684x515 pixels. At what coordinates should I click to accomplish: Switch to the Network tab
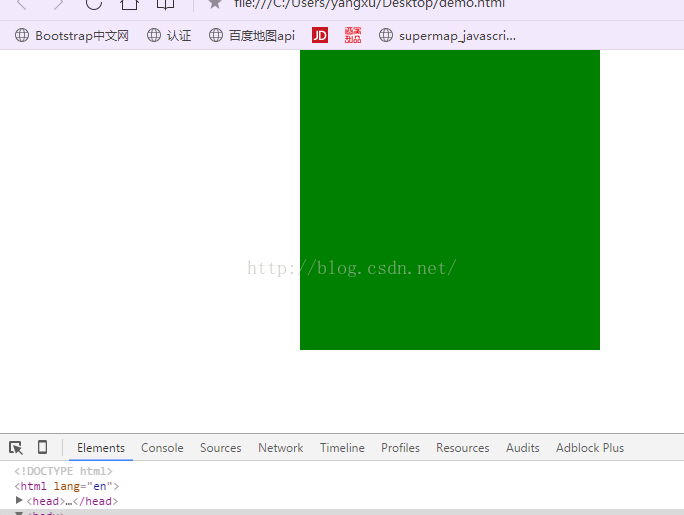coord(280,448)
